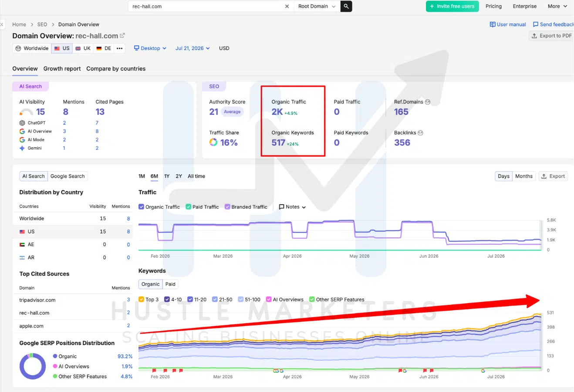The height and width of the screenshot is (392, 574).
Task: Click the three-dots more countries button
Action: point(119,48)
